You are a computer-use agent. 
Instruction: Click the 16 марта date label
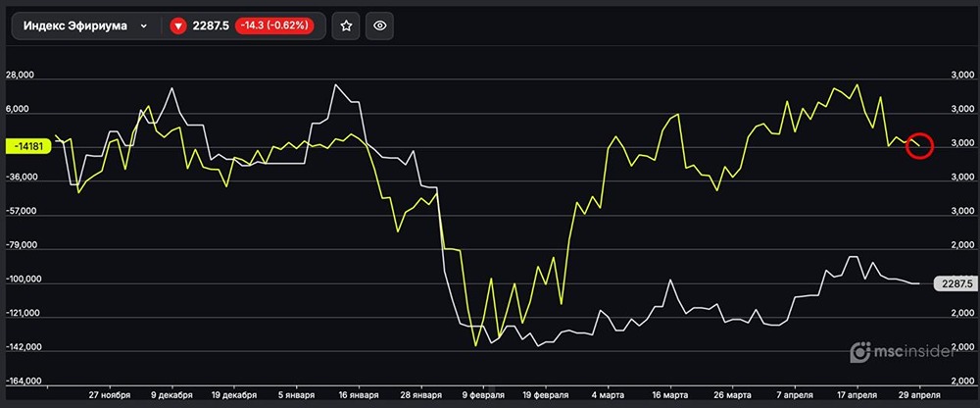[669, 395]
